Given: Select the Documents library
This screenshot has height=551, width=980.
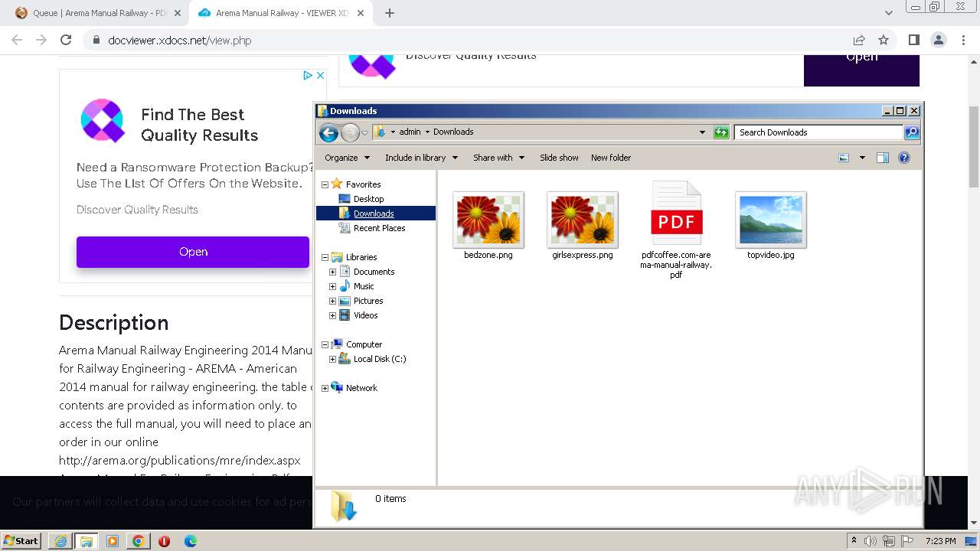Looking at the screenshot, I should coord(374,272).
